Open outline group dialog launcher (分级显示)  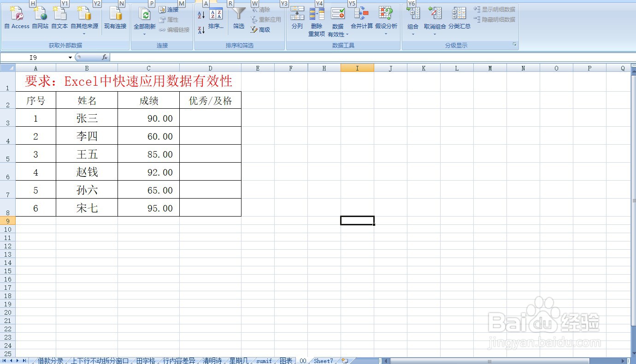pyautogui.click(x=515, y=45)
